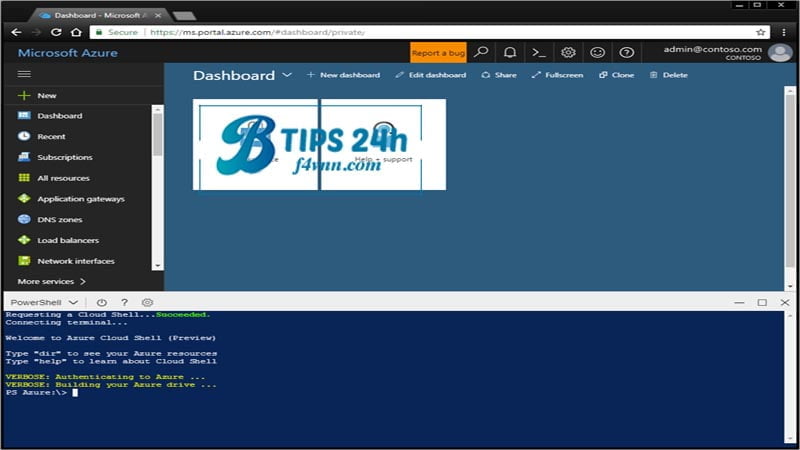
Task: Select Network interfaces in the sidebar
Action: click(x=76, y=261)
